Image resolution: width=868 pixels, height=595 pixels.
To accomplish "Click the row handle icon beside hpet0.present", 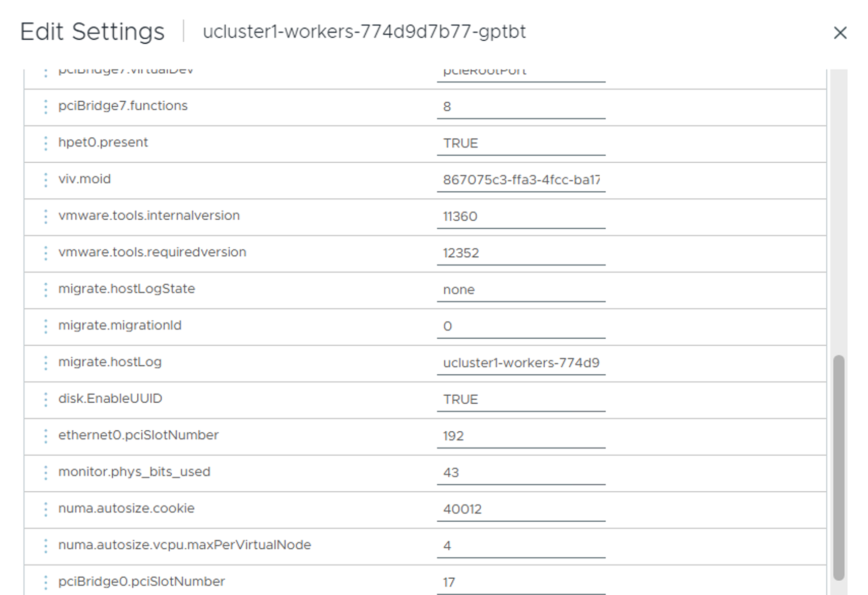I will 46,143.
